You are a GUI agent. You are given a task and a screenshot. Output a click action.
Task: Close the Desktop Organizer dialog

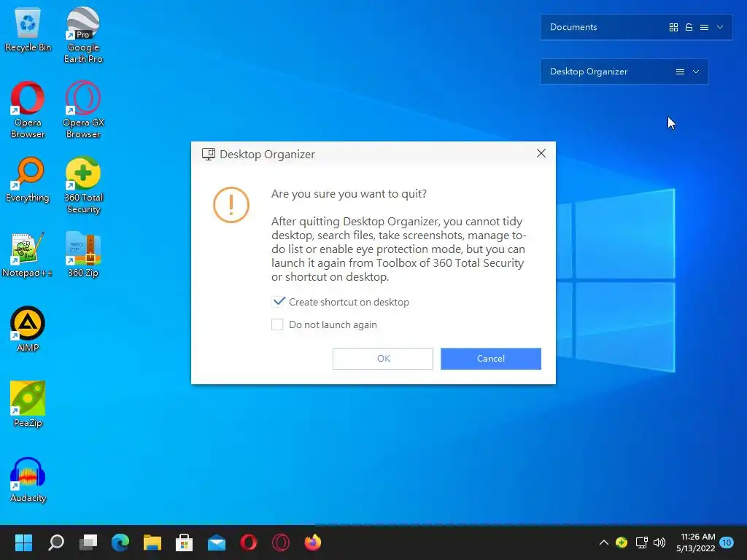click(x=541, y=153)
